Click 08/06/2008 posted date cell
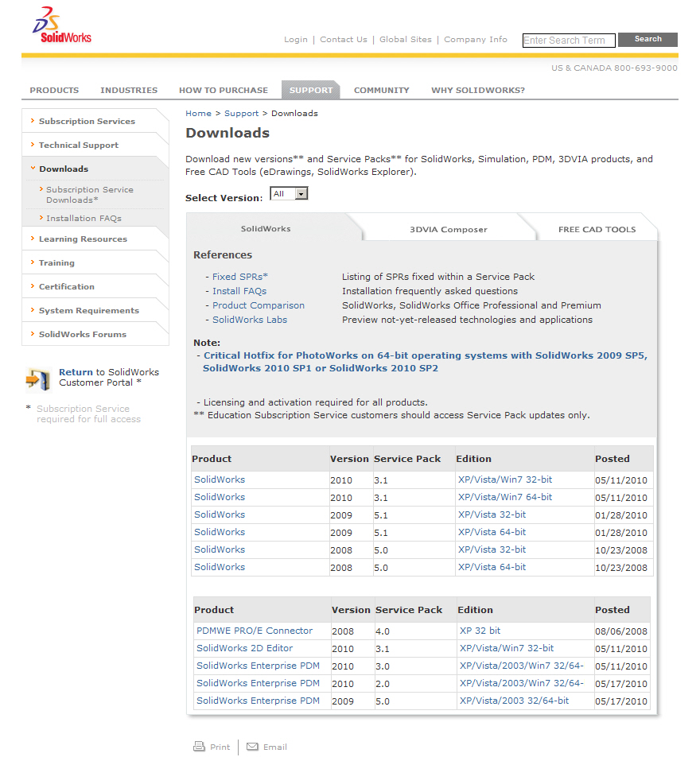This screenshot has height=761, width=700. click(x=621, y=631)
